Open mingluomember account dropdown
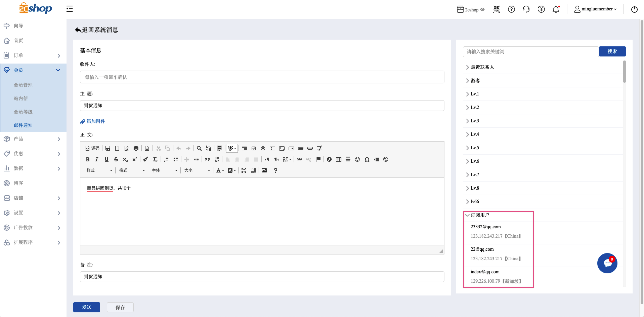Image resolution: width=644 pixels, height=317 pixels. point(595,9)
